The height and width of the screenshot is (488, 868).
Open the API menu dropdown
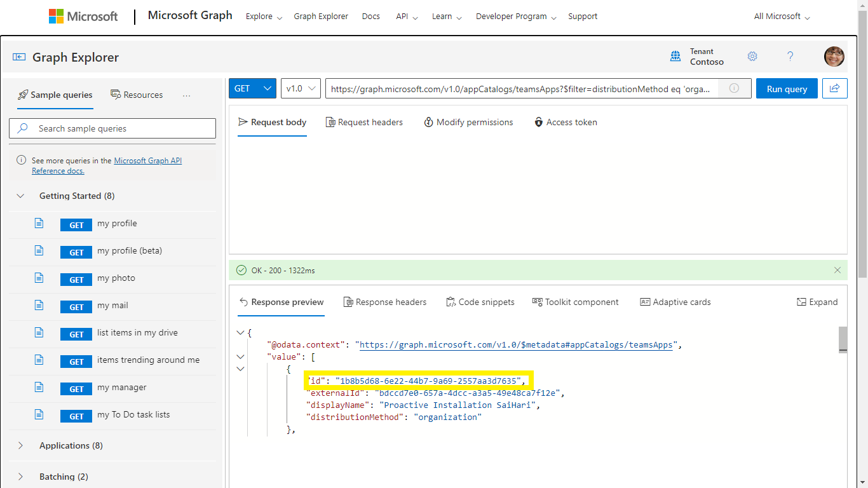point(407,17)
